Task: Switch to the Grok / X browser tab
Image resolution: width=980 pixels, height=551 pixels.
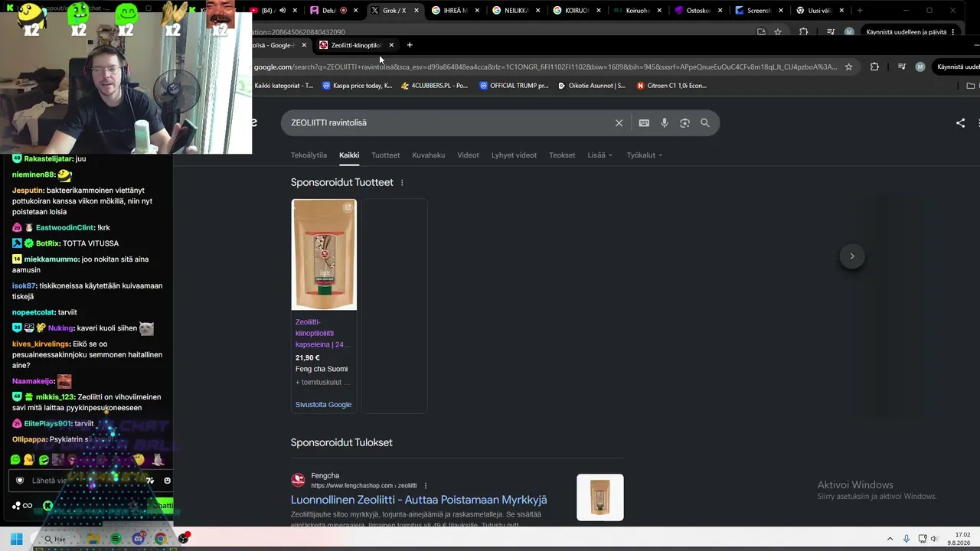Action: point(394,11)
